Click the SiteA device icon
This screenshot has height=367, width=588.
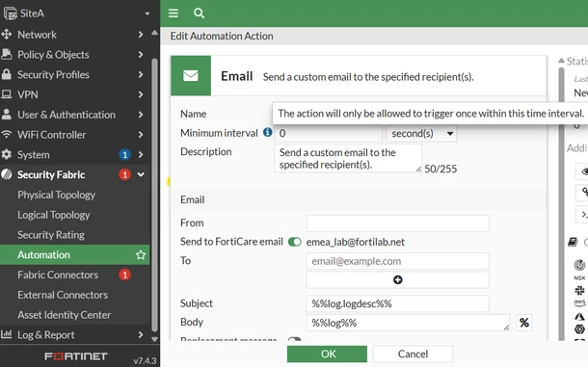click(x=11, y=13)
